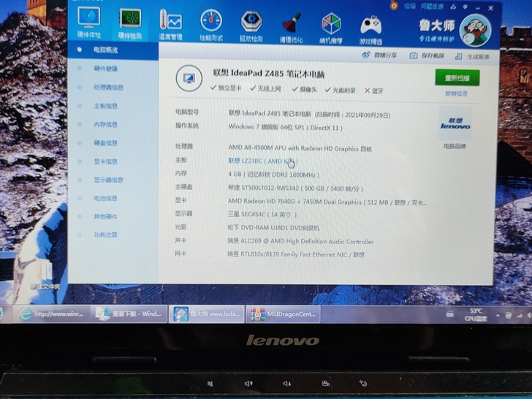Open the 论坛 forum link
Viewport: 532px width, 399px height.
coord(410,6)
